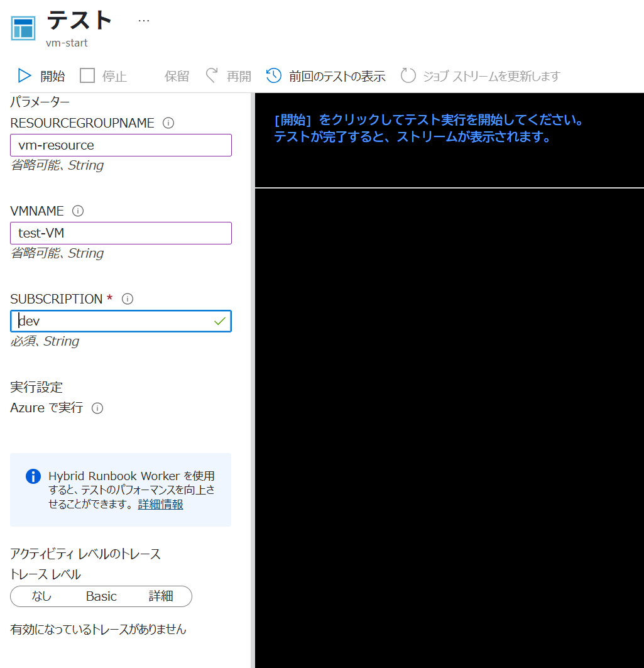Click the info icon next to Azure で実行
Screen dimensions: 644x668
(x=97, y=408)
